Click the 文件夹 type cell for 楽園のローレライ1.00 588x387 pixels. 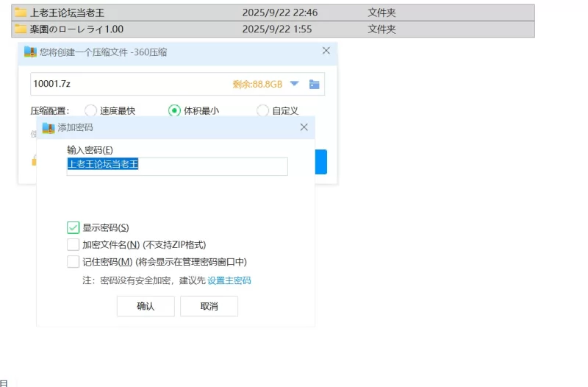pyautogui.click(x=381, y=29)
